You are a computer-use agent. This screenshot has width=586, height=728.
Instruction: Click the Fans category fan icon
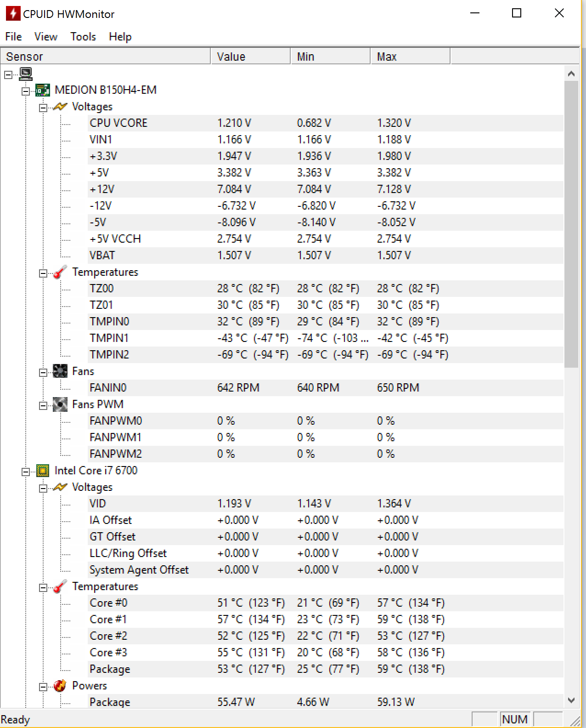pyautogui.click(x=60, y=371)
